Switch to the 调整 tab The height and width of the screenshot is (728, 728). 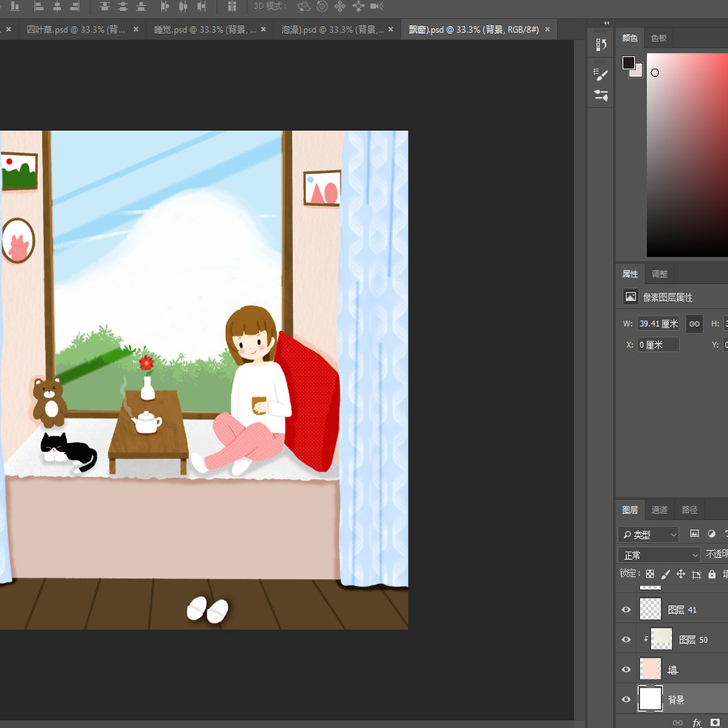(x=659, y=274)
